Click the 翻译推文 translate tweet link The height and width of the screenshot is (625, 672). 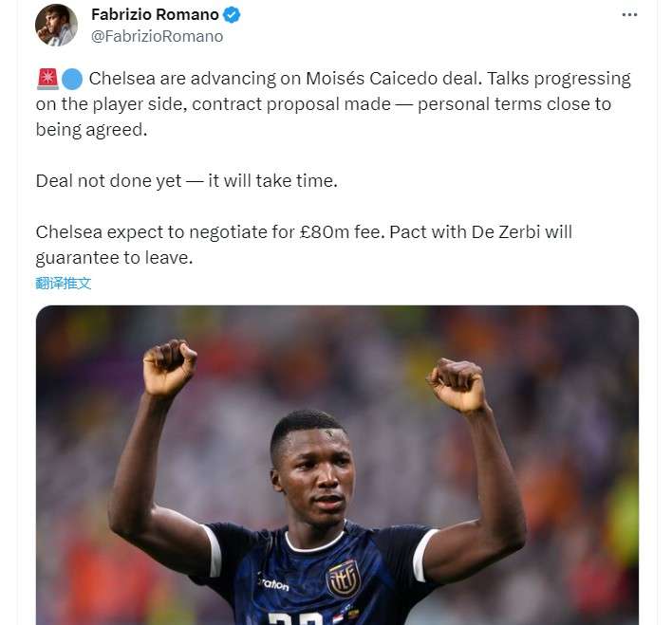click(64, 283)
